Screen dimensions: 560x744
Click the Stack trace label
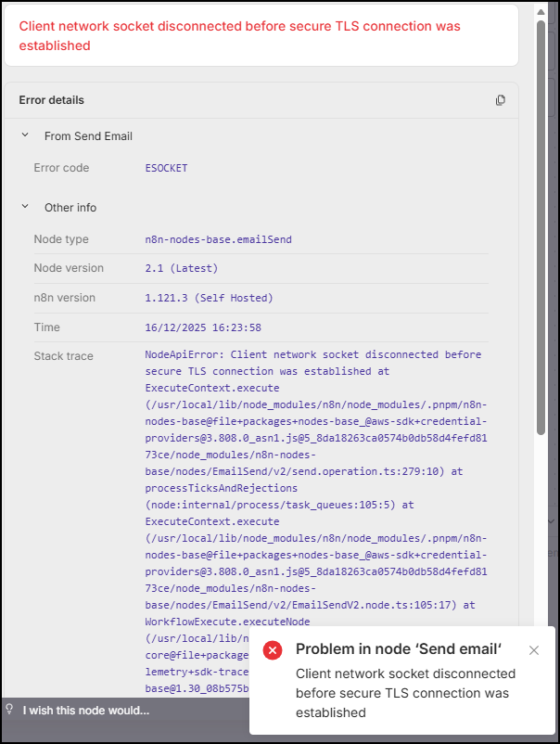point(64,356)
